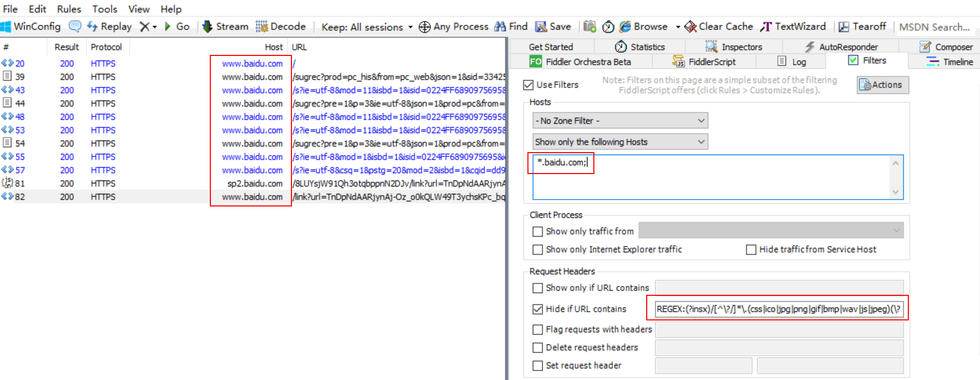Click the comment speech bubble icon
The height and width of the screenshot is (380, 980).
coord(75,26)
